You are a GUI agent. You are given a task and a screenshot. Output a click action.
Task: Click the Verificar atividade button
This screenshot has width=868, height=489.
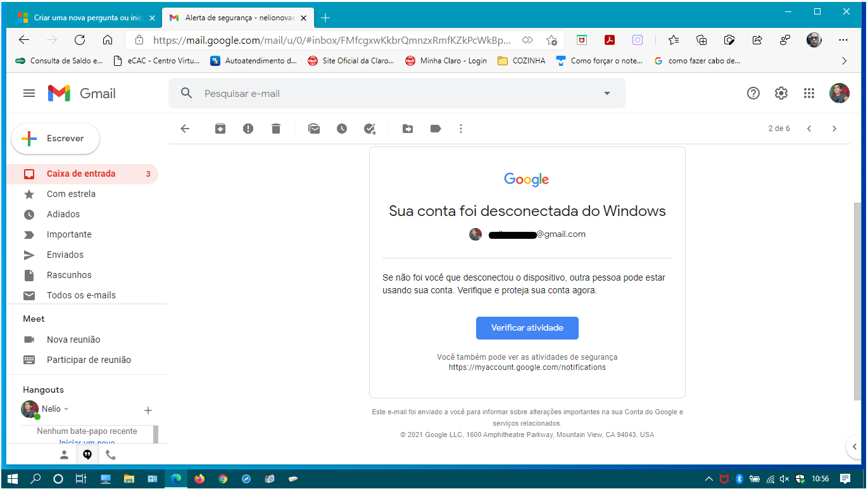coord(527,328)
